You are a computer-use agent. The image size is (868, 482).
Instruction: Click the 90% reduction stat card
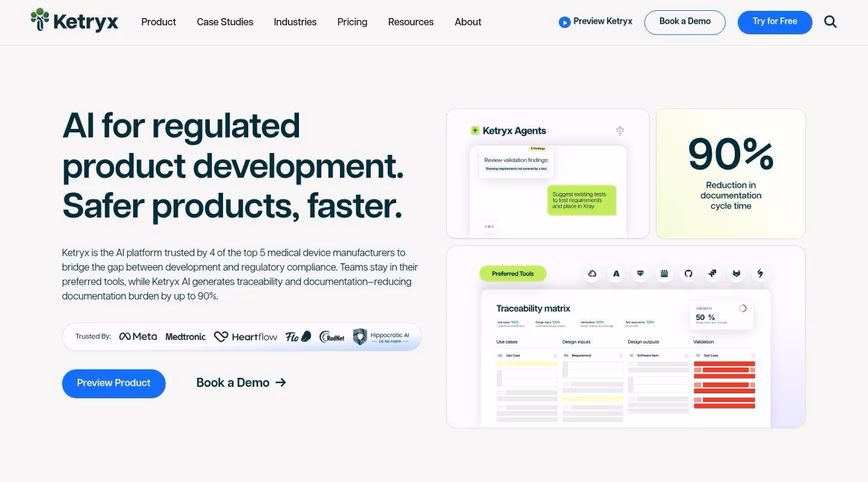click(730, 173)
